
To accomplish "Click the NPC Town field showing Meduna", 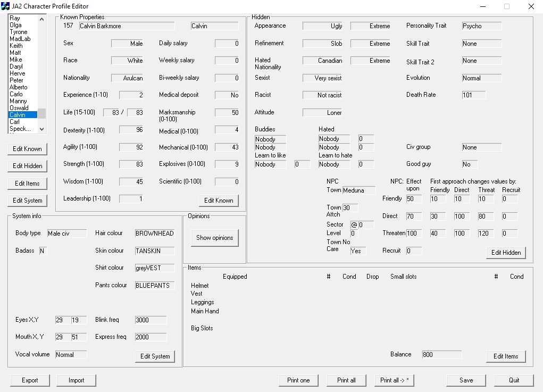I will pos(359,190).
